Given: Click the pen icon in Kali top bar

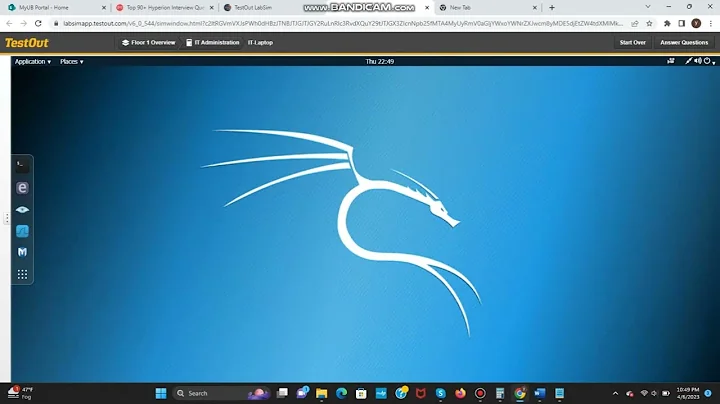Looking at the screenshot, I should [x=688, y=61].
